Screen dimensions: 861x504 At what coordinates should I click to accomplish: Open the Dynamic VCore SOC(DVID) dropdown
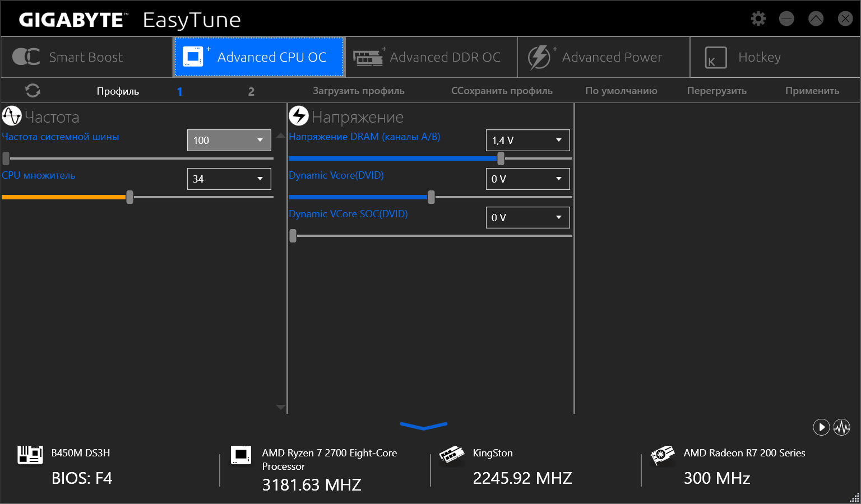click(x=527, y=217)
